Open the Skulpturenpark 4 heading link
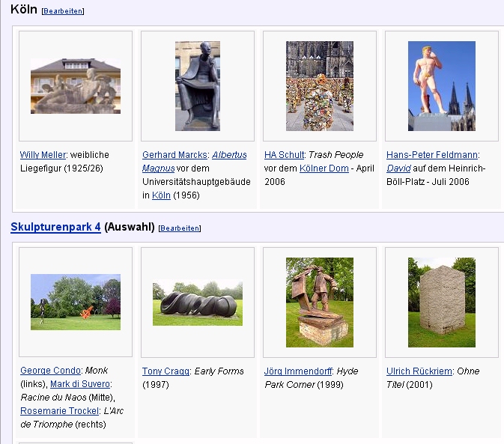The image size is (504, 444). 55,227
